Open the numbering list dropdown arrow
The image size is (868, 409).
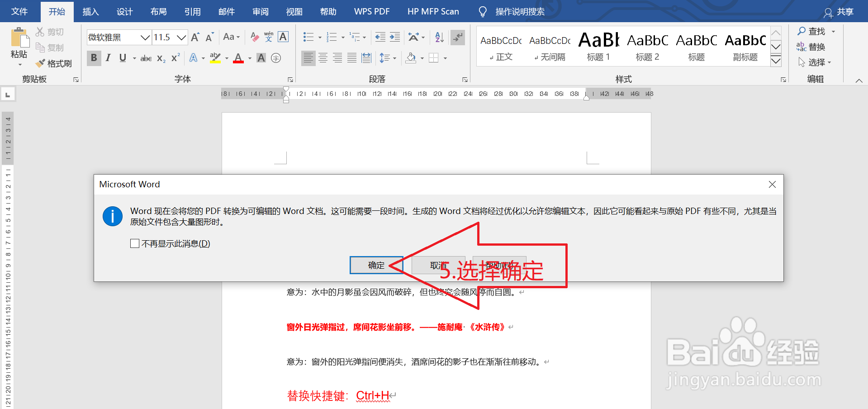click(343, 38)
